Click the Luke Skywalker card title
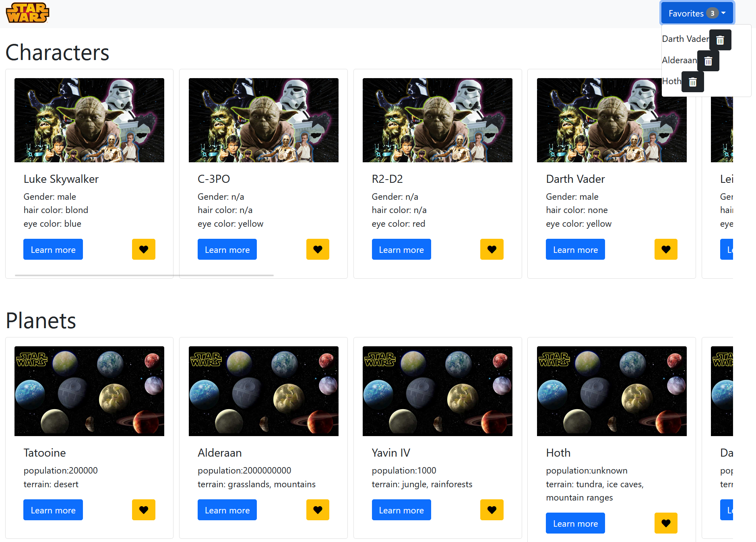Viewport: 756px width, 542px height. pyautogui.click(x=61, y=179)
